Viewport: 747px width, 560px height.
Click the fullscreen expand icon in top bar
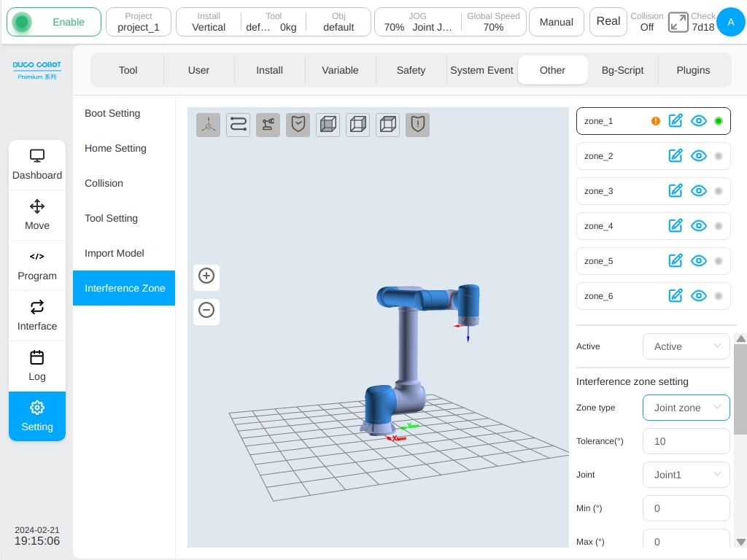(678, 22)
